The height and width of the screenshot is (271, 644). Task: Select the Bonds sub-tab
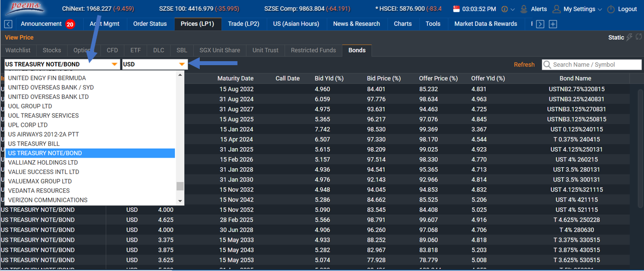357,50
